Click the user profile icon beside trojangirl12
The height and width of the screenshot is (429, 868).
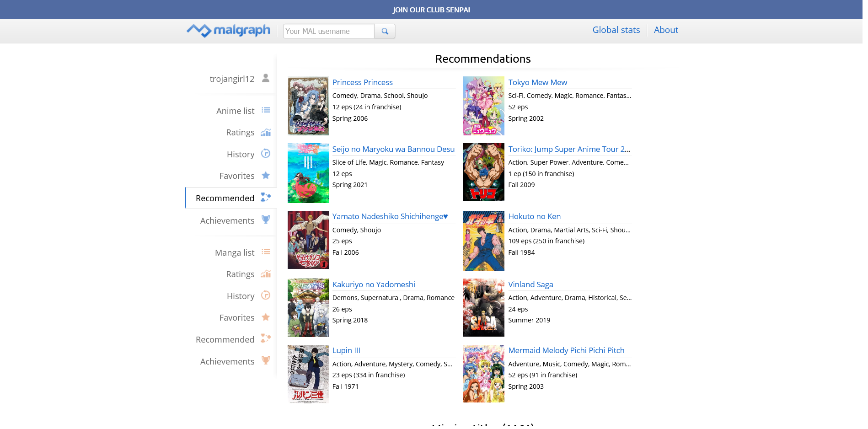[x=265, y=78]
